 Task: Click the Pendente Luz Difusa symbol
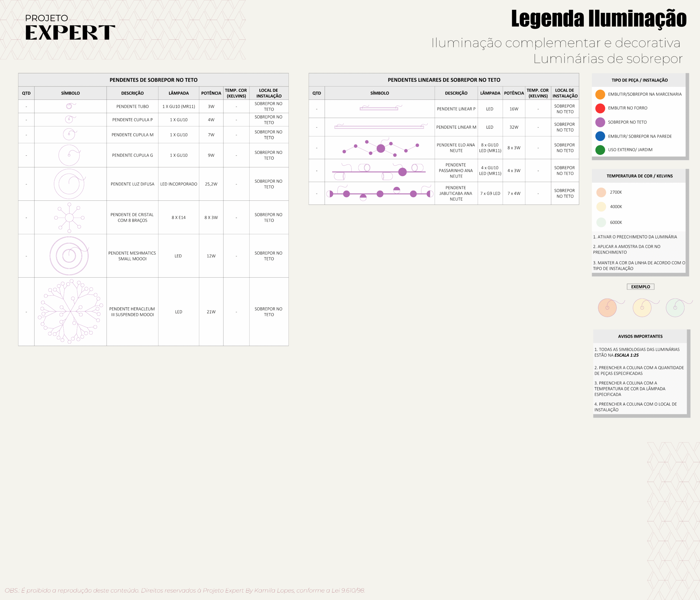pos(69,184)
